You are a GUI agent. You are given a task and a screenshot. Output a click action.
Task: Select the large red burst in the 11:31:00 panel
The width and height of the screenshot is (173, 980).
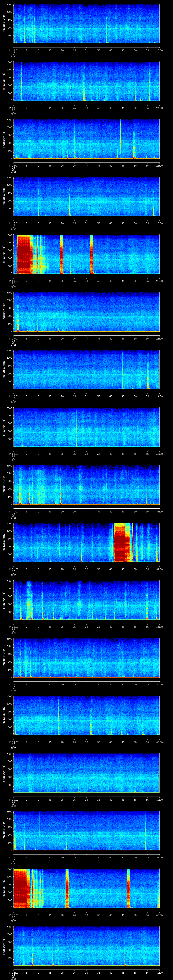[122, 543]
